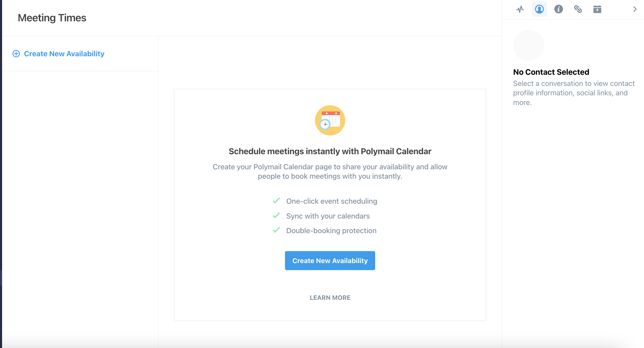The image size is (644, 348).
Task: Click the empty contact avatar placeholder
Action: pos(528,45)
